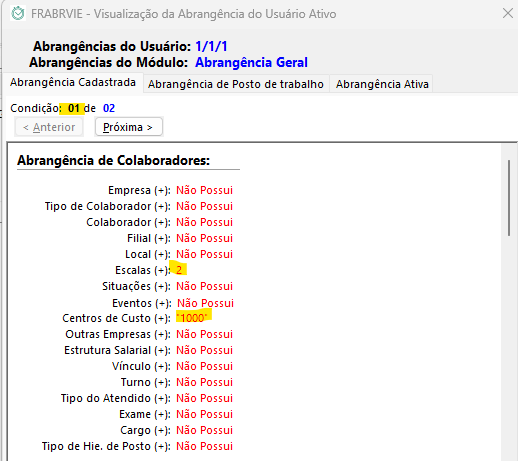Click 'Não Possui' next to Local

click(x=204, y=254)
